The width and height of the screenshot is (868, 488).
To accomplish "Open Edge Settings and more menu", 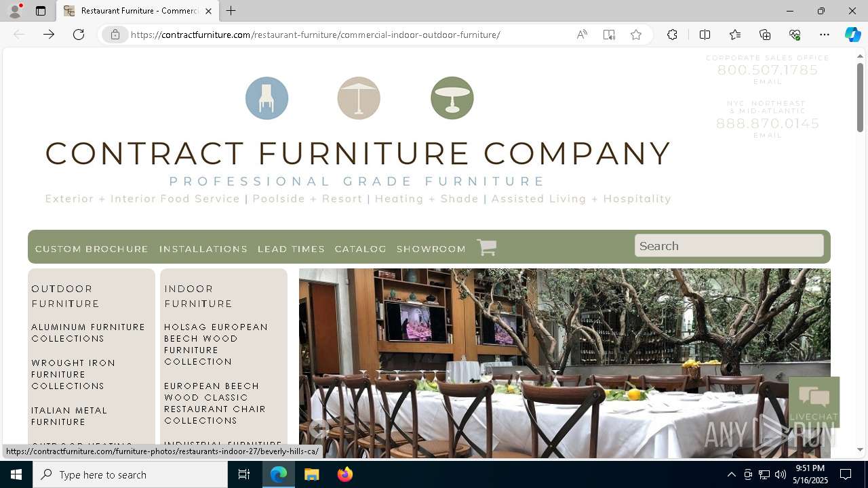I will [825, 35].
